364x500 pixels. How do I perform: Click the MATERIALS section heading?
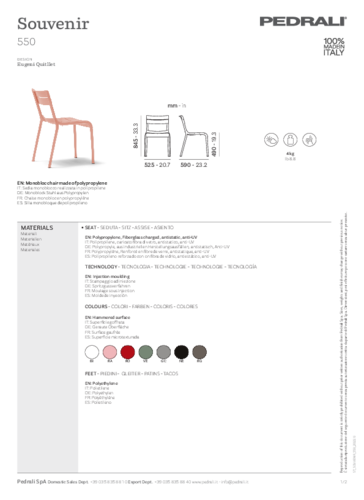coord(37,228)
